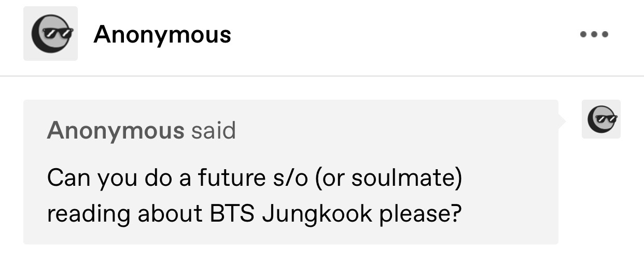Click the "reading about BTS Jungkook please?" line
Image resolution: width=644 pixels, height=273 pixels.
click(x=254, y=214)
